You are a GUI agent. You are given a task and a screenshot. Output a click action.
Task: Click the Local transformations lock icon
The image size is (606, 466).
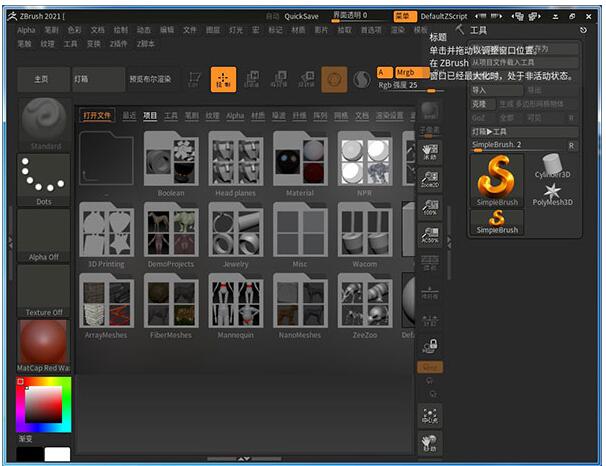[x=430, y=346]
